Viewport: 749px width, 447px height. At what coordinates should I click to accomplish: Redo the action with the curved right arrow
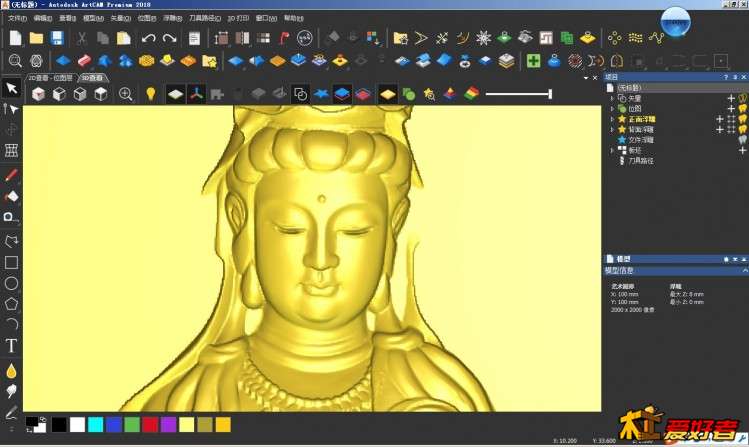[x=170, y=38]
